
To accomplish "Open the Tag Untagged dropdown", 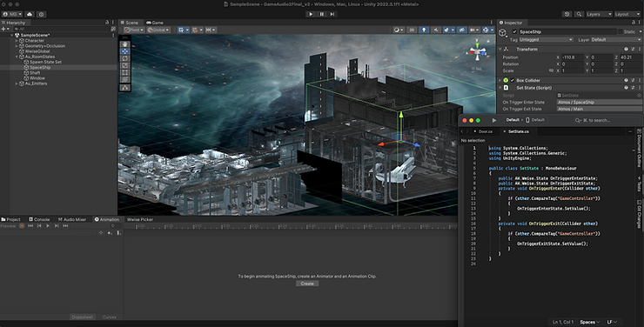I will click(546, 40).
